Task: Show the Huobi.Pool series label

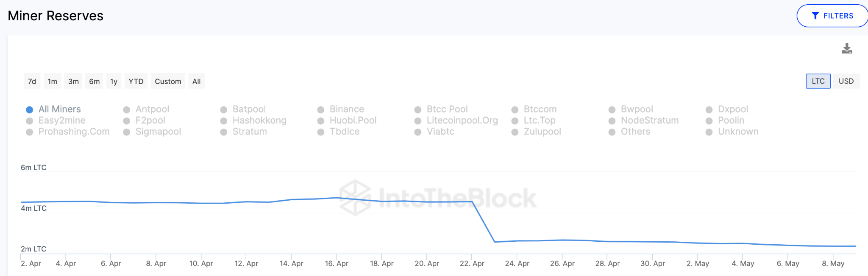Action: click(353, 121)
